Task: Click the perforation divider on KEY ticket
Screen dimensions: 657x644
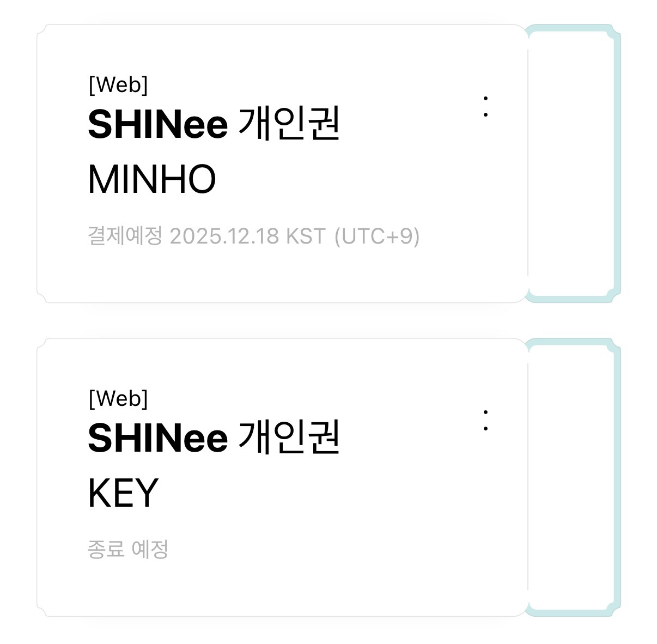Action: click(527, 477)
